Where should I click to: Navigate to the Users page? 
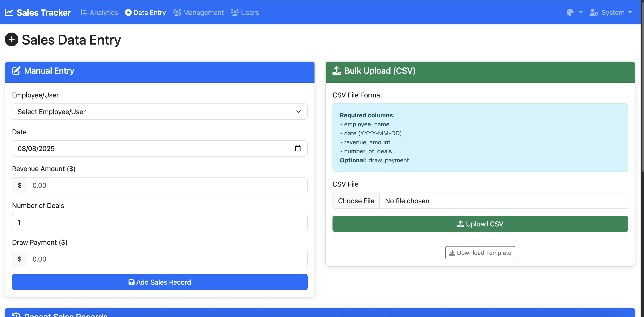(x=245, y=12)
